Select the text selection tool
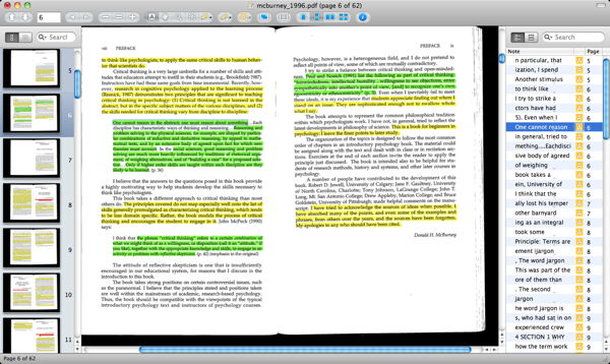The width and height of the screenshot is (610, 364). tap(152, 17)
